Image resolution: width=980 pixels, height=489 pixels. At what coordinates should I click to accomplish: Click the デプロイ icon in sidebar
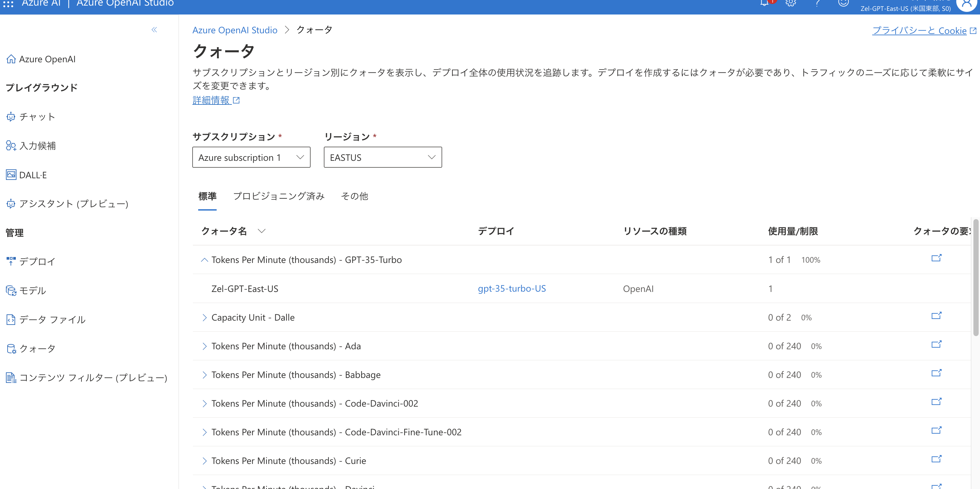11,261
